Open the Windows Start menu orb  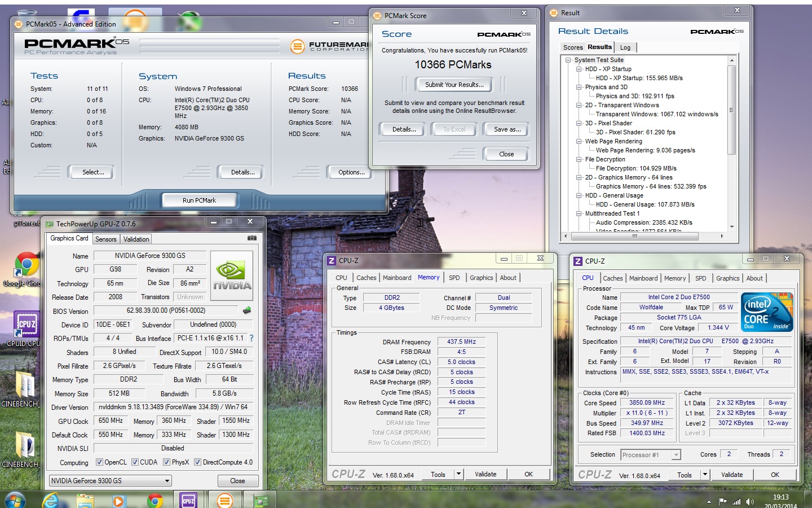pos(15,500)
